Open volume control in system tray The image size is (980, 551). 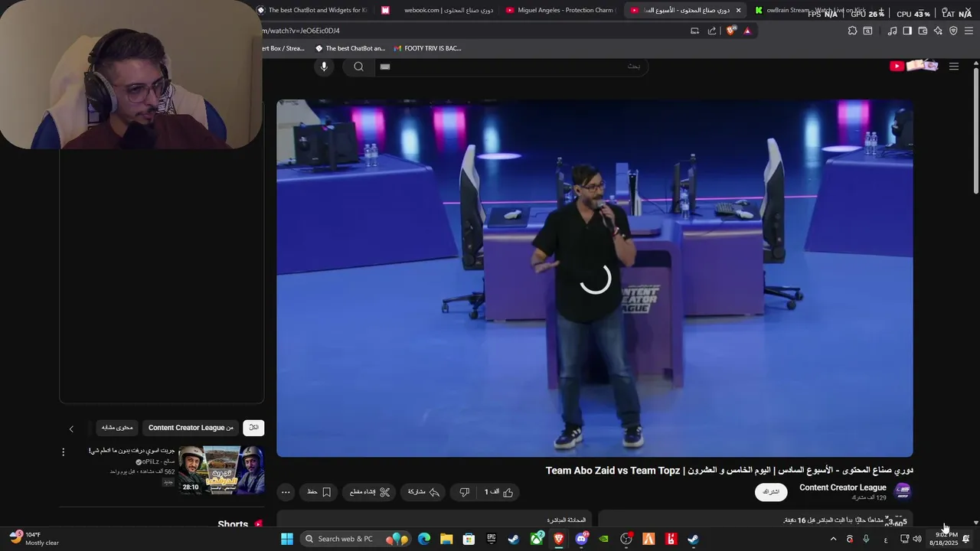[917, 539]
